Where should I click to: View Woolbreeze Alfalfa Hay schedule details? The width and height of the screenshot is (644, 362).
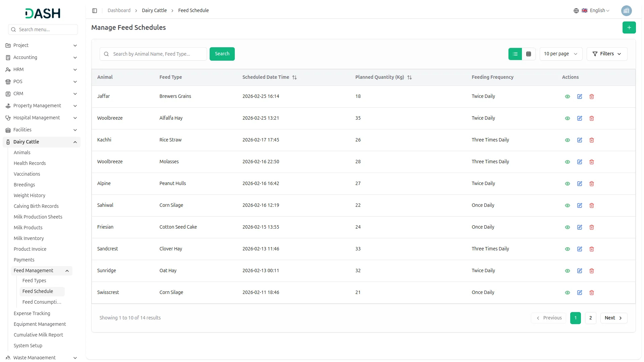pyautogui.click(x=567, y=118)
